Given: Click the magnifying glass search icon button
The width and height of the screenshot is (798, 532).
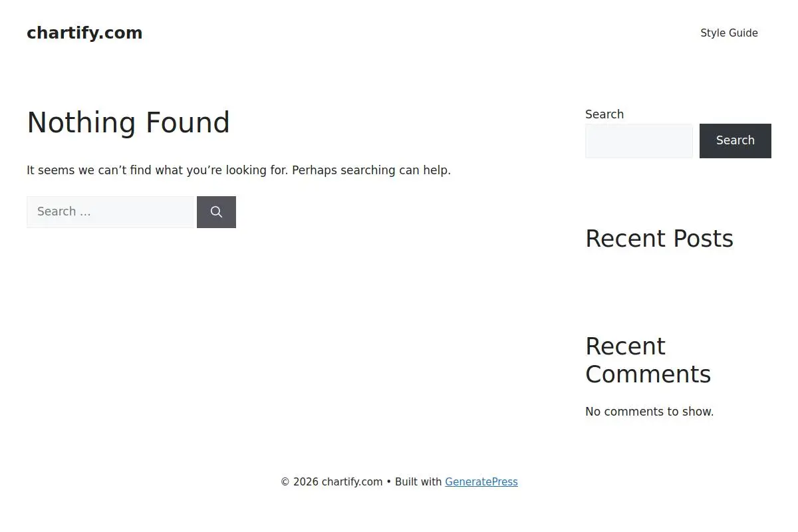Looking at the screenshot, I should point(216,212).
